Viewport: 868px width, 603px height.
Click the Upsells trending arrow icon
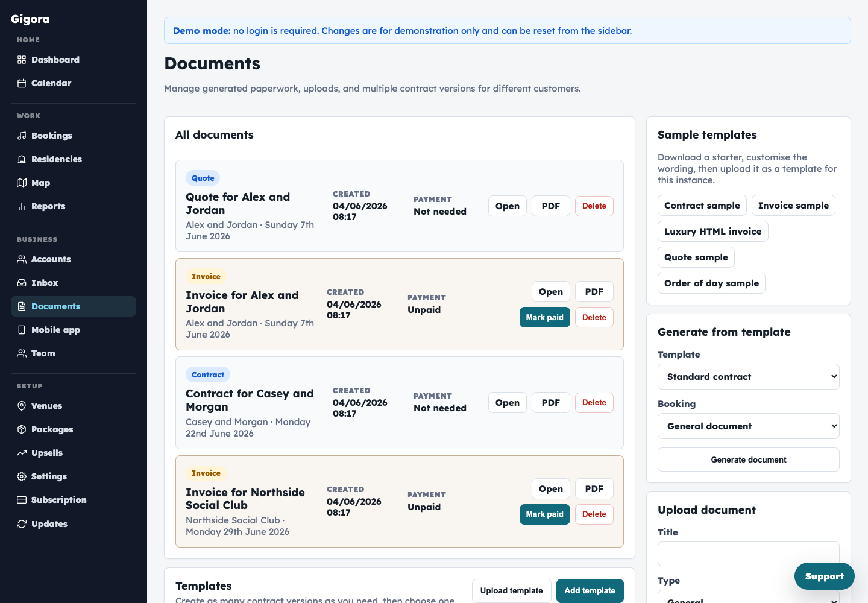pos(22,453)
